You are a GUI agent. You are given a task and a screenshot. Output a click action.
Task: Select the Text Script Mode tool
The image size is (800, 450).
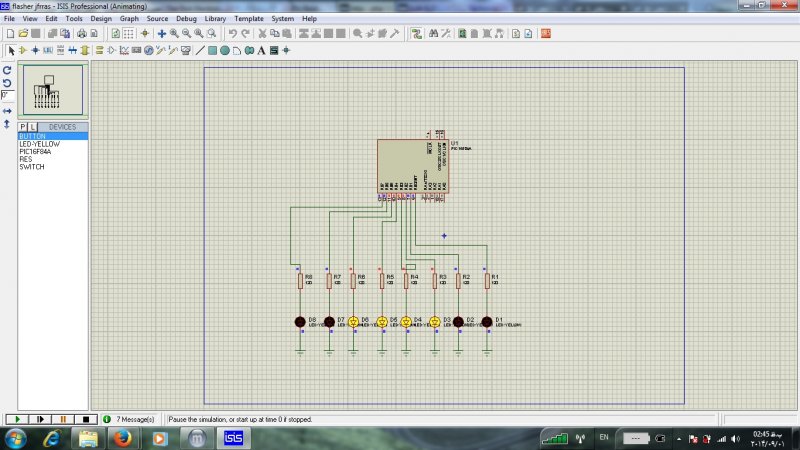point(60,51)
